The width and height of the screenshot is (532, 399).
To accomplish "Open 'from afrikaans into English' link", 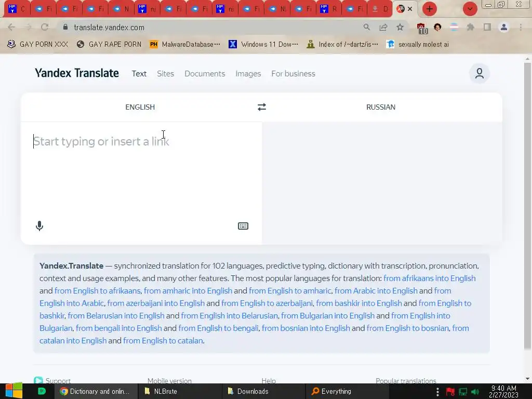I will click(430, 278).
